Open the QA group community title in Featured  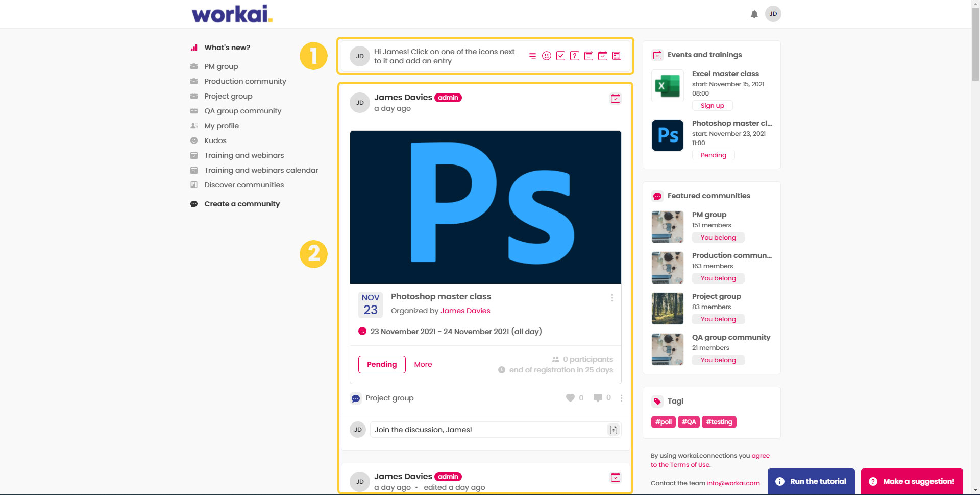731,337
